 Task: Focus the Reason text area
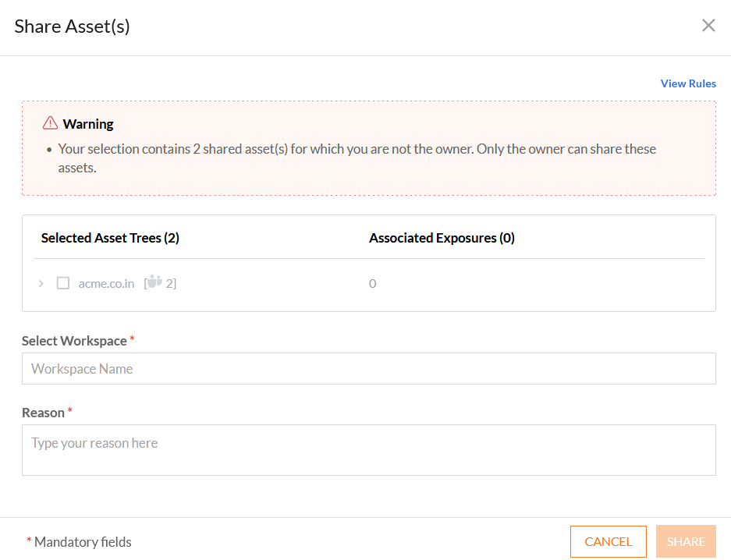point(368,450)
